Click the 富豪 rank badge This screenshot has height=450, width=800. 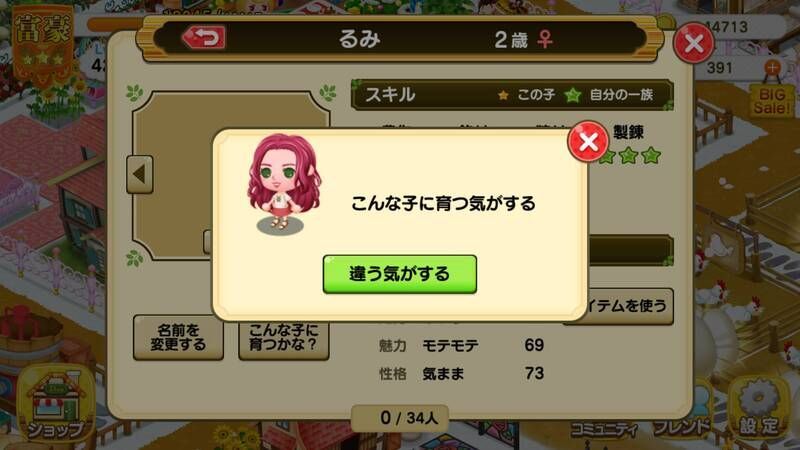click(43, 41)
